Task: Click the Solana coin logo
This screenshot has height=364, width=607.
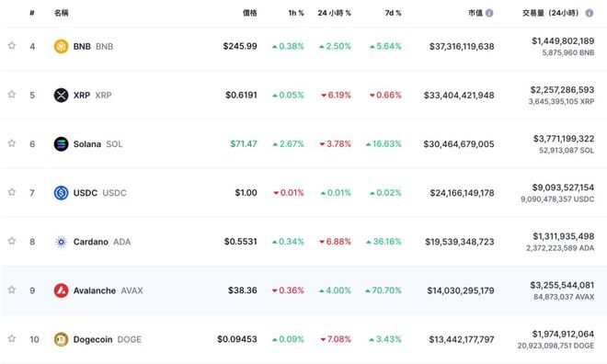Action: (x=62, y=144)
